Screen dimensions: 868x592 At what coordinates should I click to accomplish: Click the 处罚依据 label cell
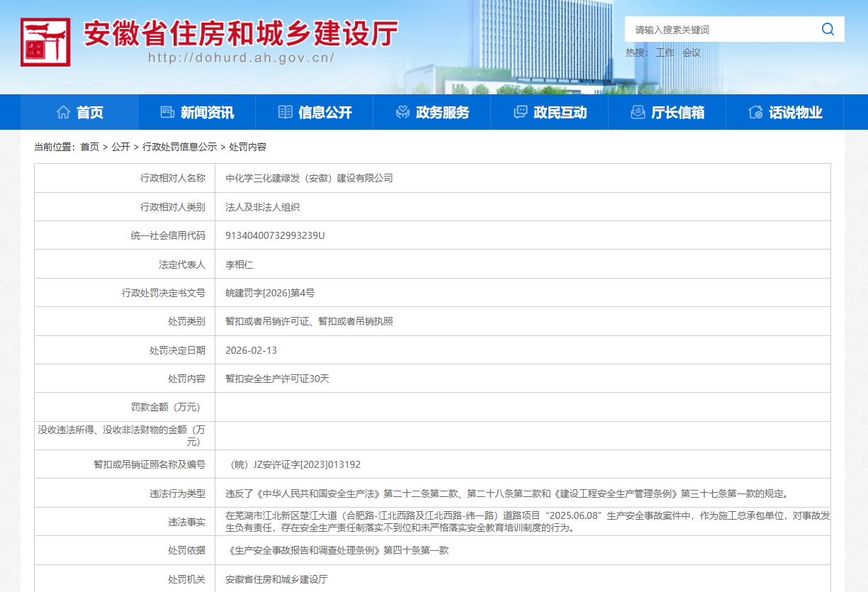[x=125, y=550]
